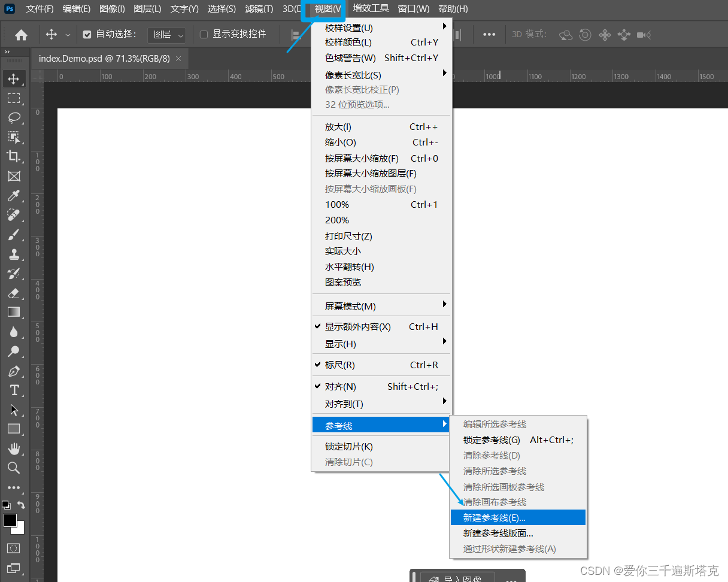Open the 滤镜(T) menu

[259, 9]
